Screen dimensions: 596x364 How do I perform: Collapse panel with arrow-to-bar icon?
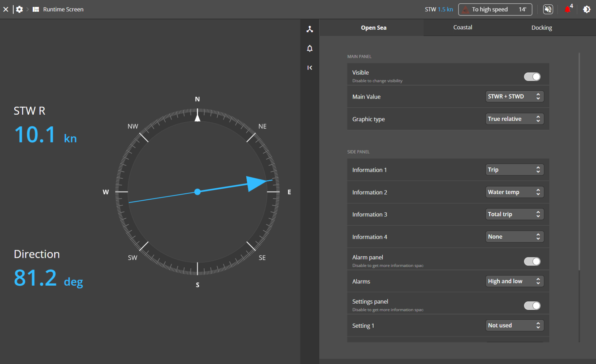[x=310, y=68]
